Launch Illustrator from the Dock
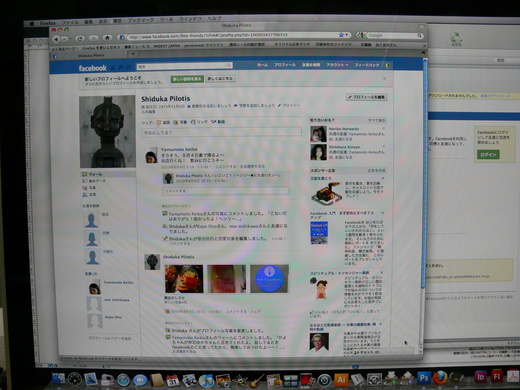The image size is (520, 390). coord(342,379)
